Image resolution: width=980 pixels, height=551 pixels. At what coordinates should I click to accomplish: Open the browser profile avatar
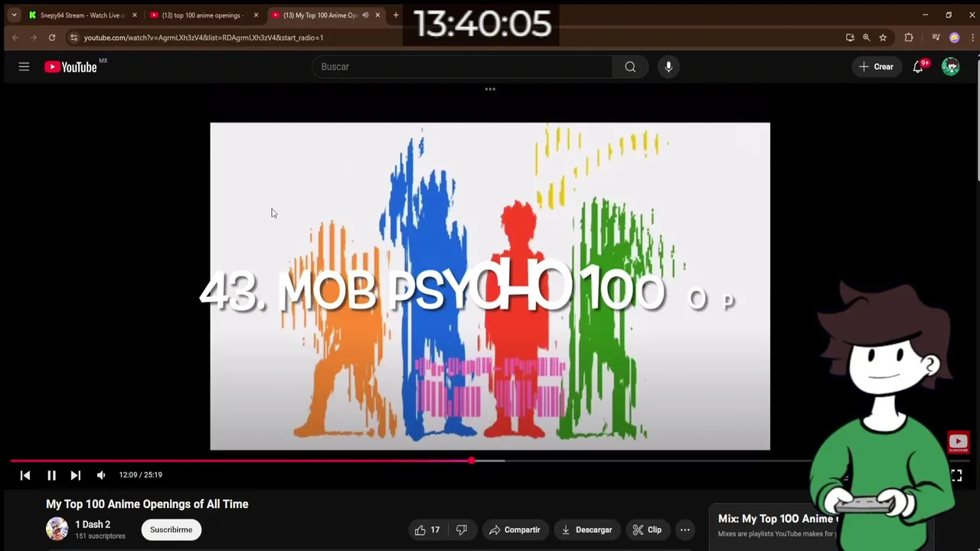(x=954, y=37)
